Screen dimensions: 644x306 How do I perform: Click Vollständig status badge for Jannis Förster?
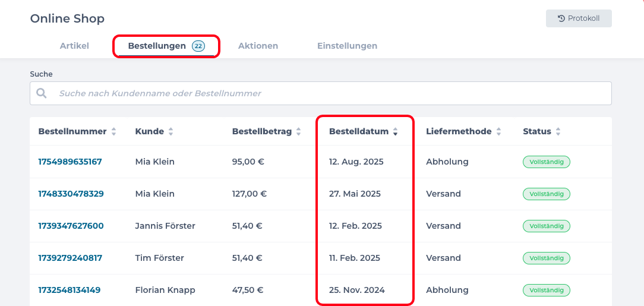tap(546, 226)
